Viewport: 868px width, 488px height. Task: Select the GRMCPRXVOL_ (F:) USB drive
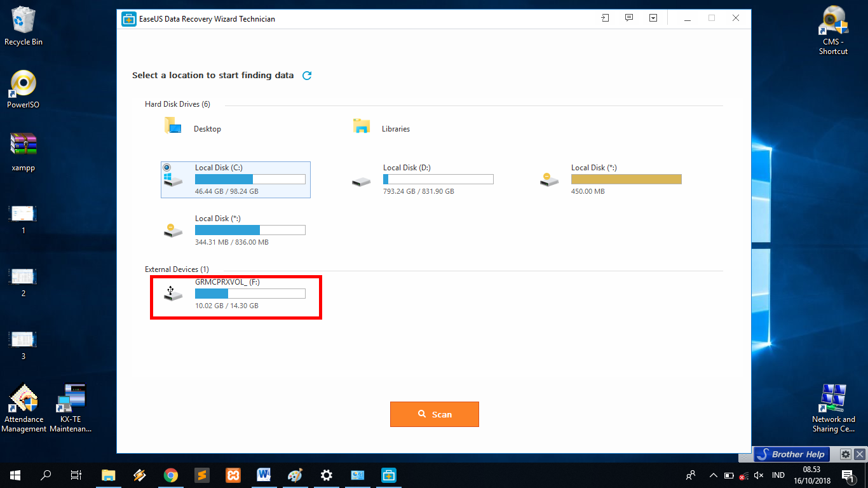[x=234, y=294]
